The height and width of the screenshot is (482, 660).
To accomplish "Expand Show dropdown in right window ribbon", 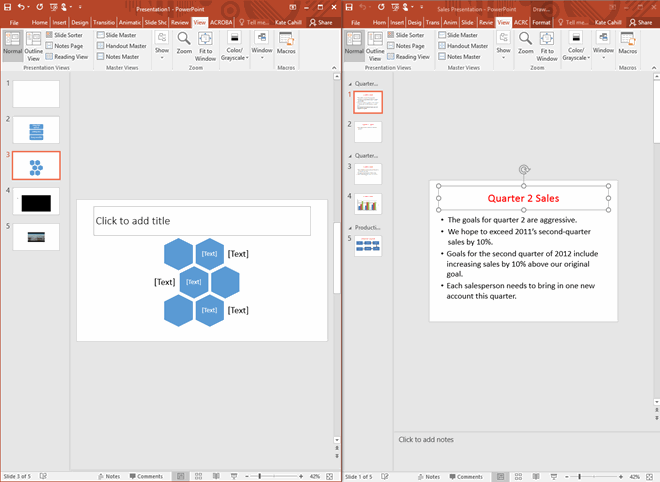I will pos(503,45).
